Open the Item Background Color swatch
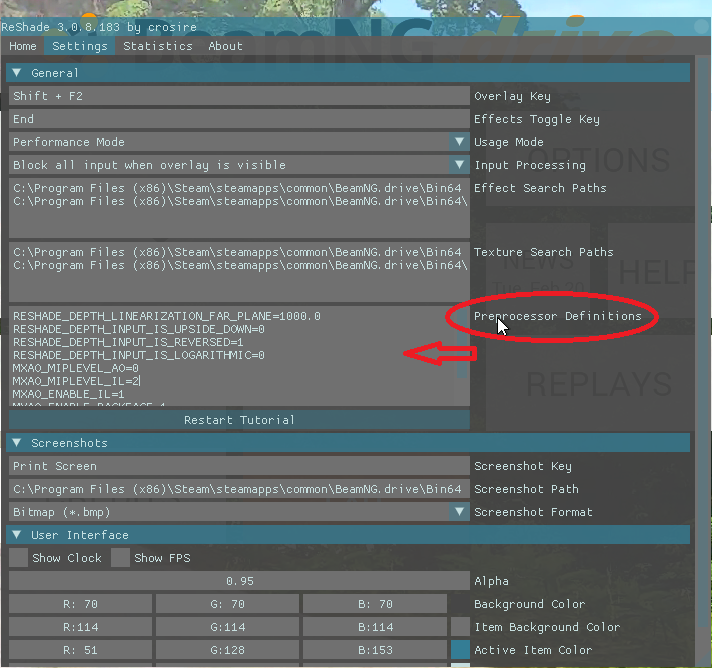The width and height of the screenshot is (712, 668). [460, 627]
